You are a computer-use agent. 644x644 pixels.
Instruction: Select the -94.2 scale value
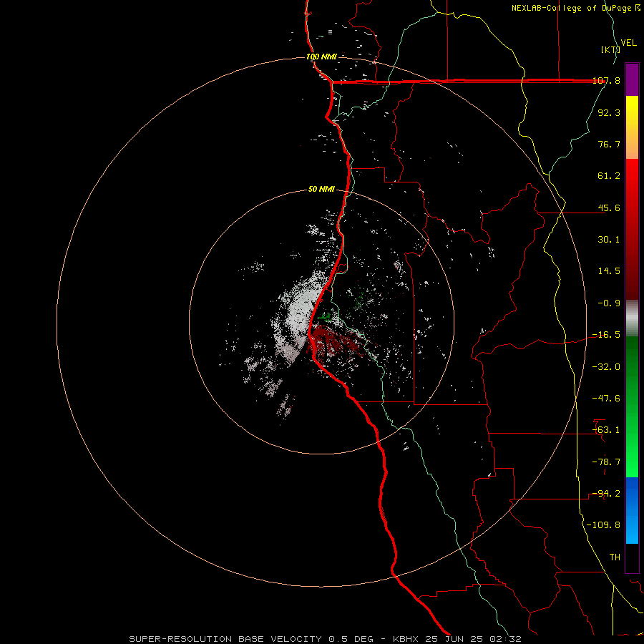point(606,494)
